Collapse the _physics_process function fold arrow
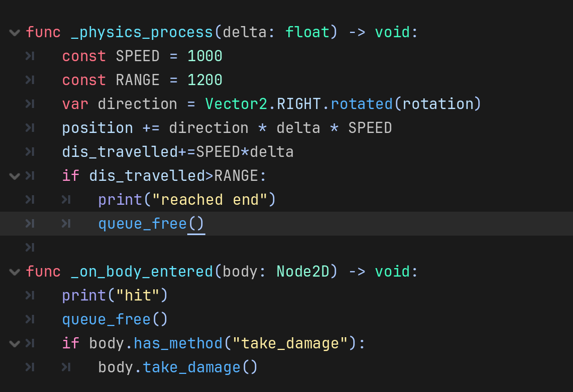 point(14,32)
